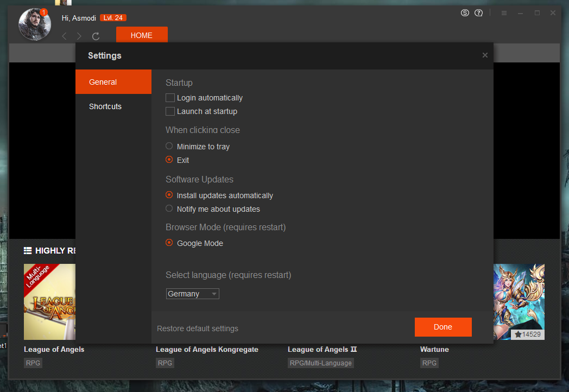Check the Launch at startup box
The image size is (569, 392).
coord(170,111)
